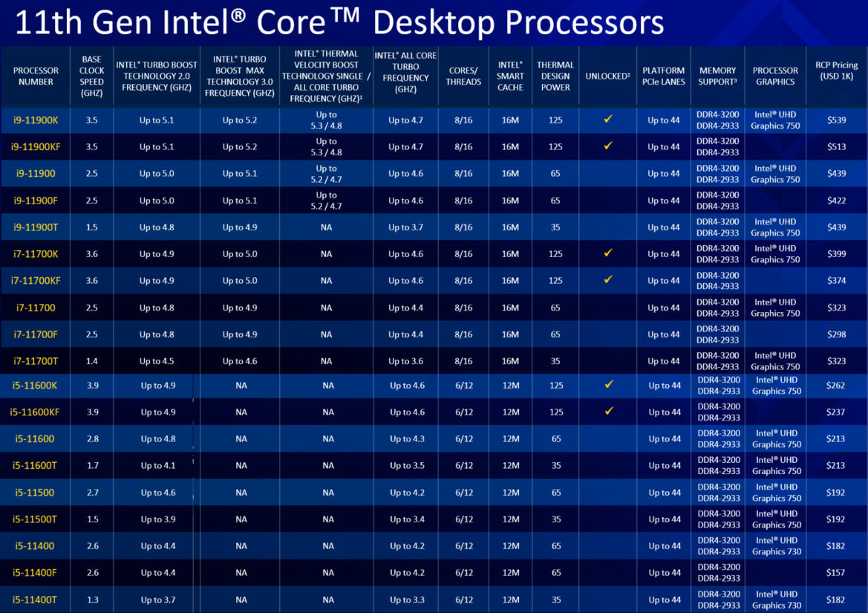Click the i9-11900T processor name
This screenshot has width=868, height=613.
36,227
